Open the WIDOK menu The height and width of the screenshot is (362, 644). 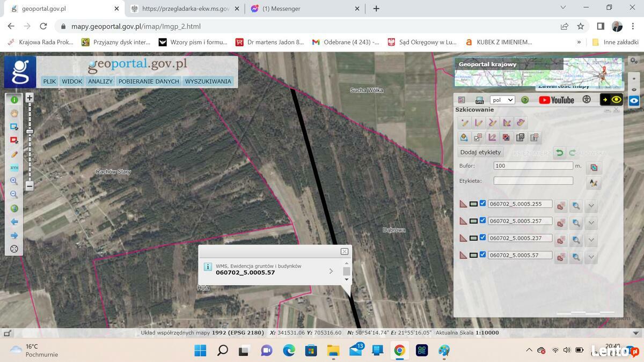(72, 82)
